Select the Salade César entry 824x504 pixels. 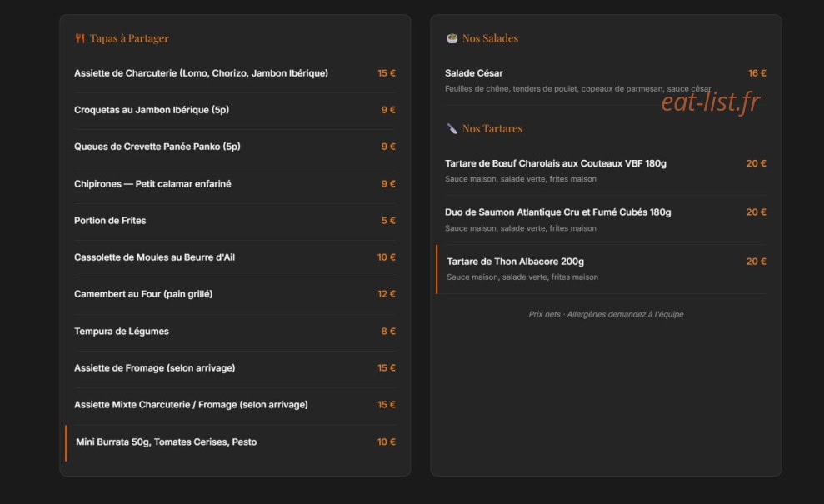(606, 81)
